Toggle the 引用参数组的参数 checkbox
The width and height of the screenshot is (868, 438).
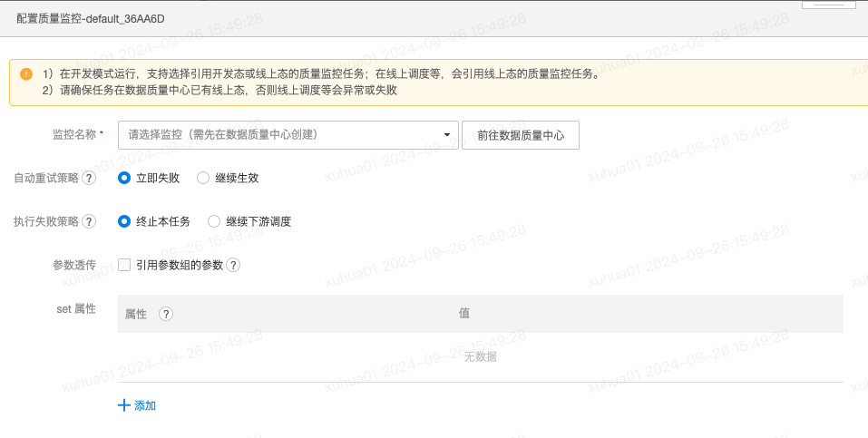[124, 265]
